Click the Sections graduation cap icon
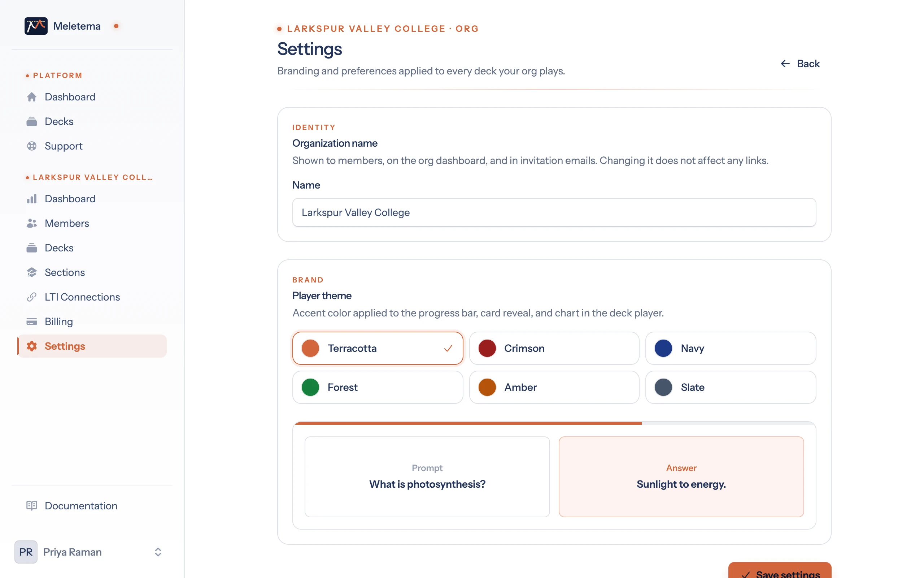924x578 pixels. [x=32, y=272]
